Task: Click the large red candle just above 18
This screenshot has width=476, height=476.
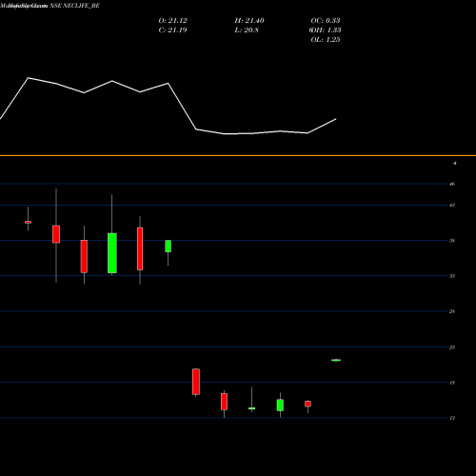Action: pyautogui.click(x=196, y=382)
